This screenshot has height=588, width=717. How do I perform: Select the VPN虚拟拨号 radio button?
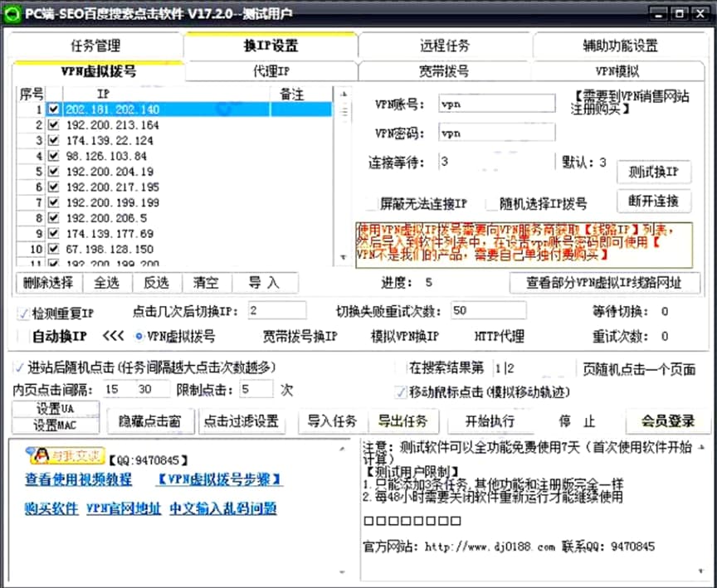point(139,337)
